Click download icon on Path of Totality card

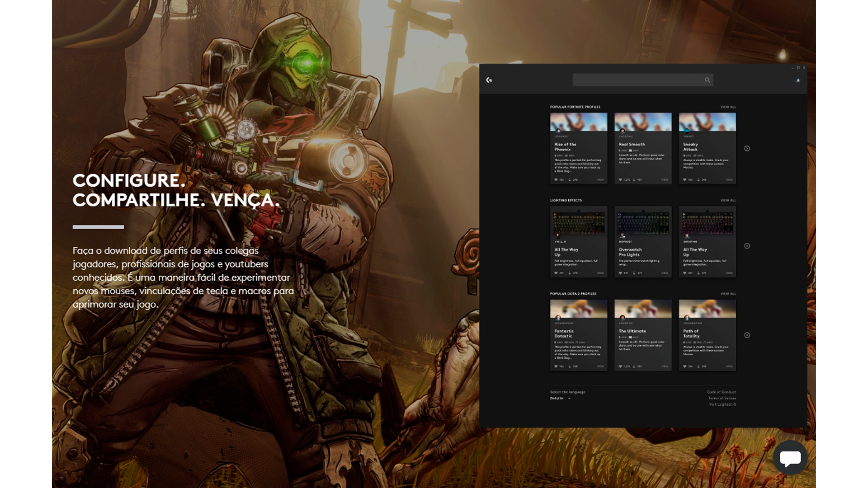coord(698,366)
